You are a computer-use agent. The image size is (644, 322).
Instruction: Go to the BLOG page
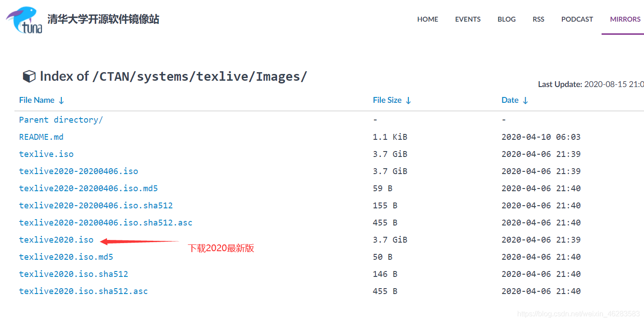[x=507, y=19]
